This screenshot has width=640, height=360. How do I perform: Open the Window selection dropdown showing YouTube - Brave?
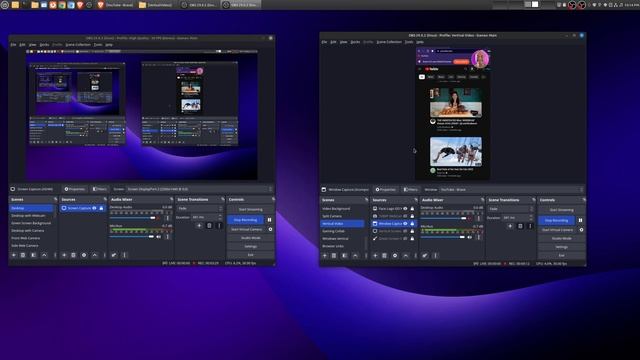click(x=512, y=189)
